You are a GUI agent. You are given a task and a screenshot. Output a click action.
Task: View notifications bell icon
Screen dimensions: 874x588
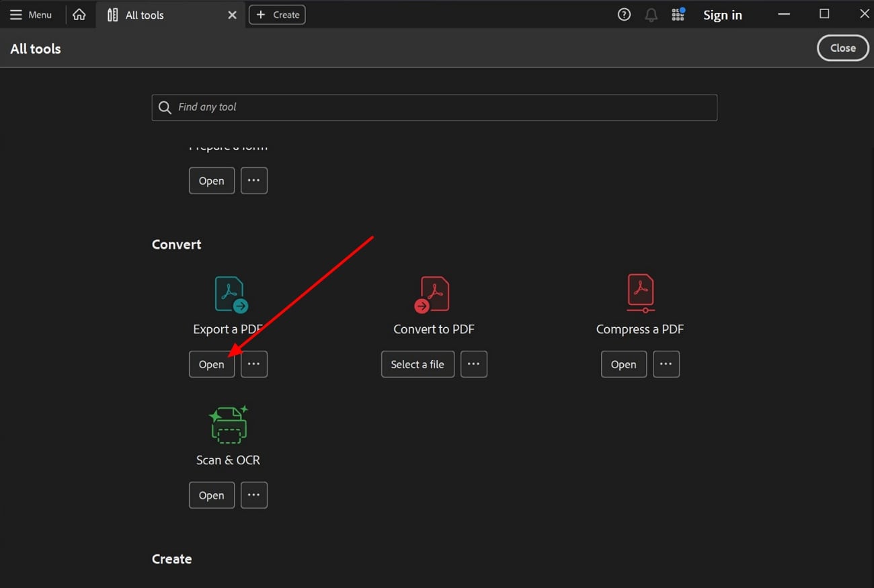click(x=651, y=15)
